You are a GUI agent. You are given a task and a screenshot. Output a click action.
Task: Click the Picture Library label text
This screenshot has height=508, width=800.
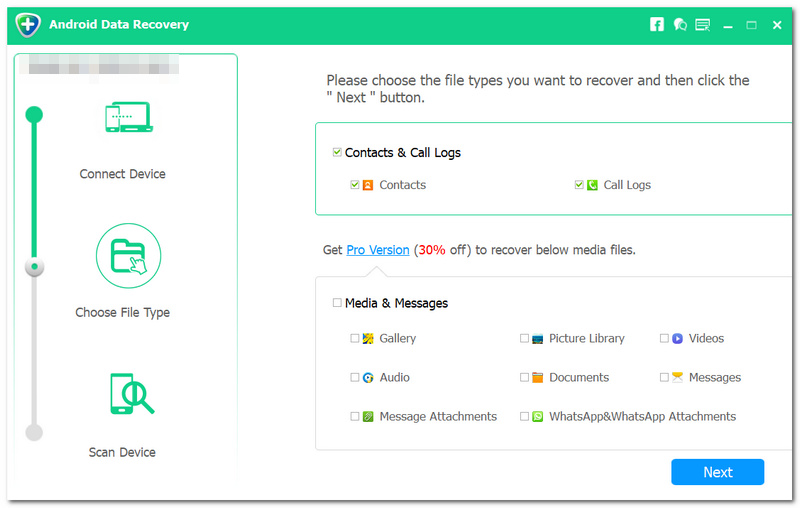[x=587, y=339]
